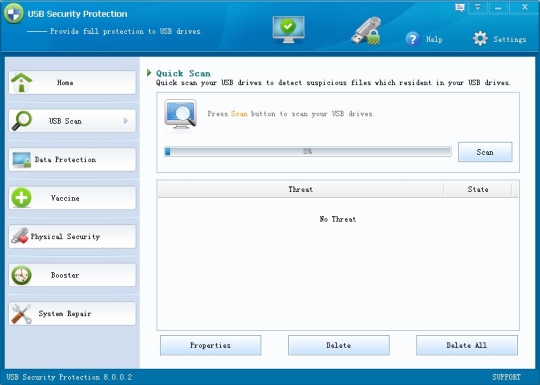540x385 pixels.
Task: Open the Data Protection section
Action: [x=72, y=159]
